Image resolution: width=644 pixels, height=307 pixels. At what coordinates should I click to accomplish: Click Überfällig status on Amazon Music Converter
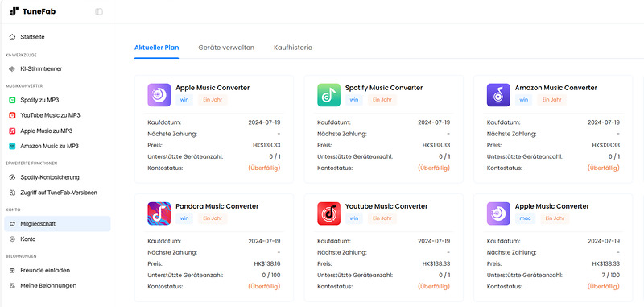point(604,168)
